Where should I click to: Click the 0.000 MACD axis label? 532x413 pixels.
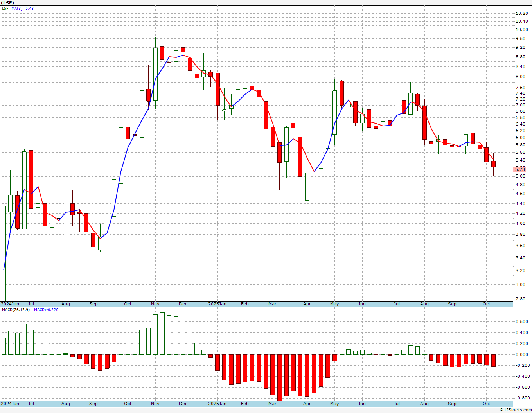point(521,354)
